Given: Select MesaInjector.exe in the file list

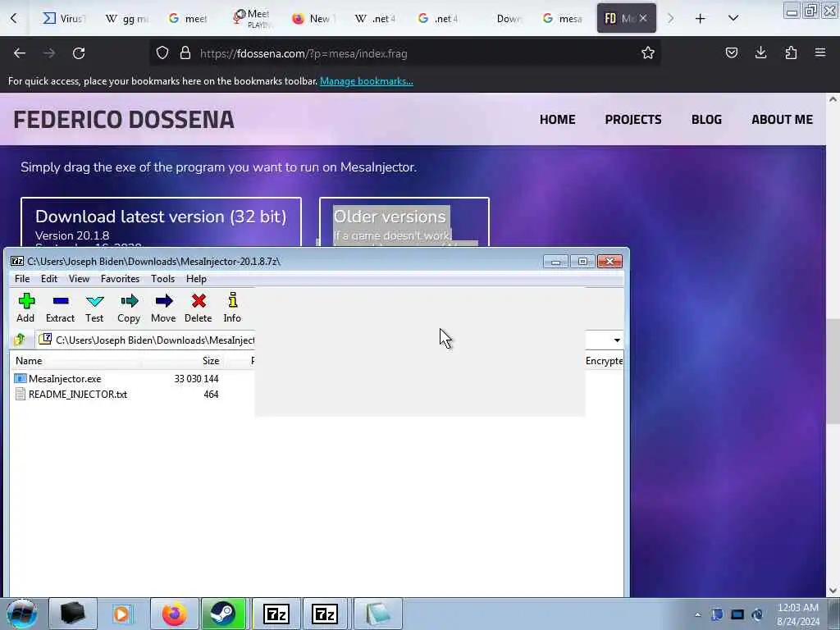Looking at the screenshot, I should [65, 379].
